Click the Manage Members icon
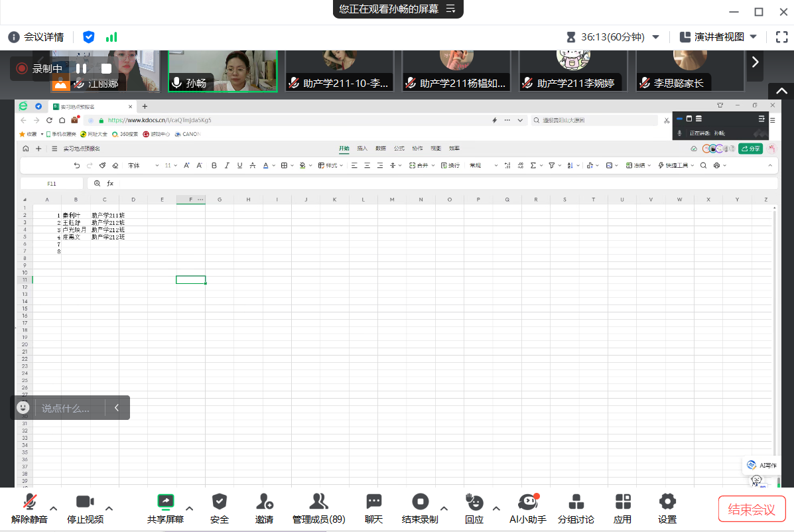794x532 pixels. pyautogui.click(x=318, y=502)
